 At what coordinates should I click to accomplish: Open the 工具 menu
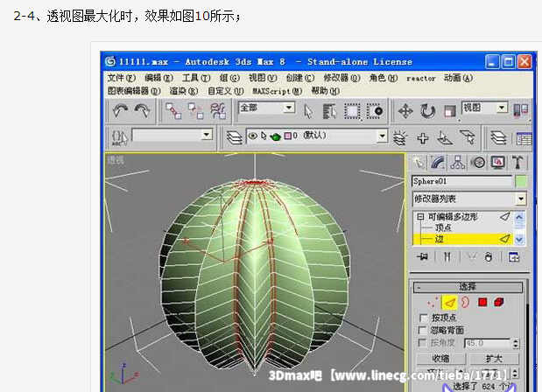196,78
